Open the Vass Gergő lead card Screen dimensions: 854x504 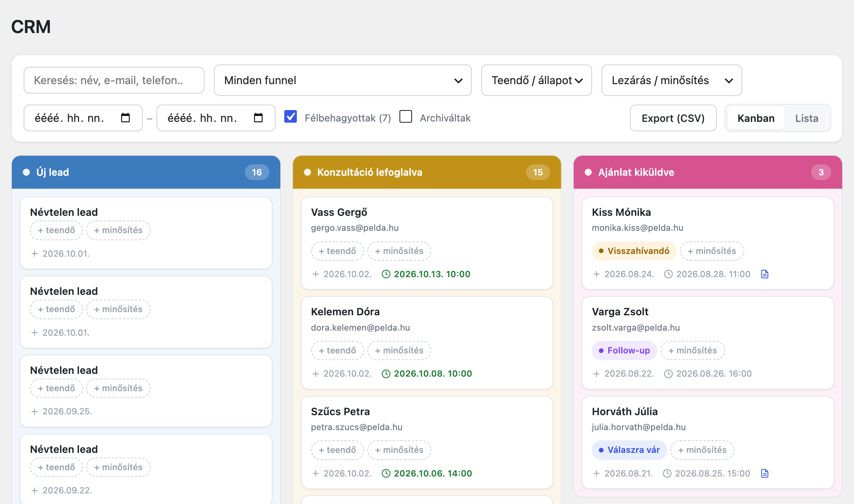click(427, 243)
